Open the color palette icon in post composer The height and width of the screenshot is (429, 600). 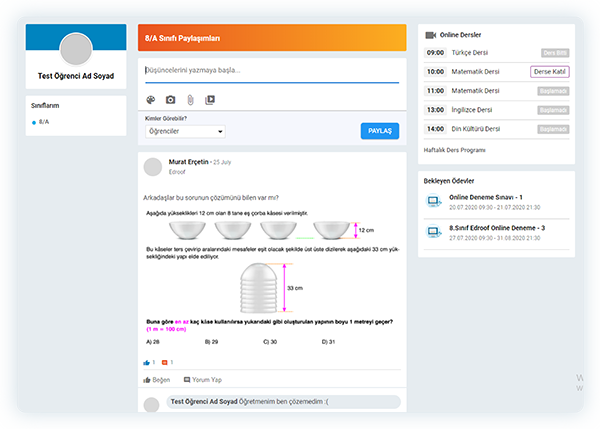click(x=151, y=100)
